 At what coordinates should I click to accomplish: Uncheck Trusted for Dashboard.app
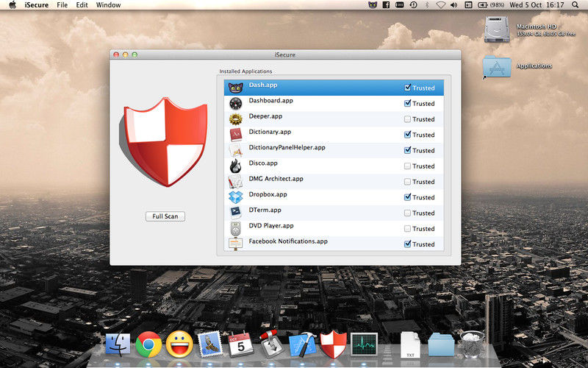tap(408, 103)
